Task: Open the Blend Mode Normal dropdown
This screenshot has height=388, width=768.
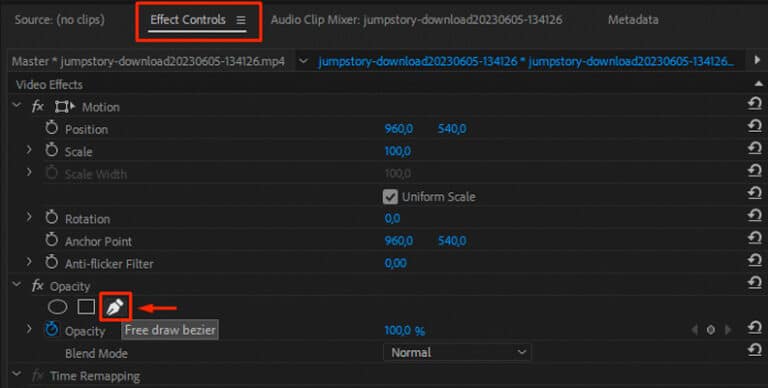Action: pos(457,352)
